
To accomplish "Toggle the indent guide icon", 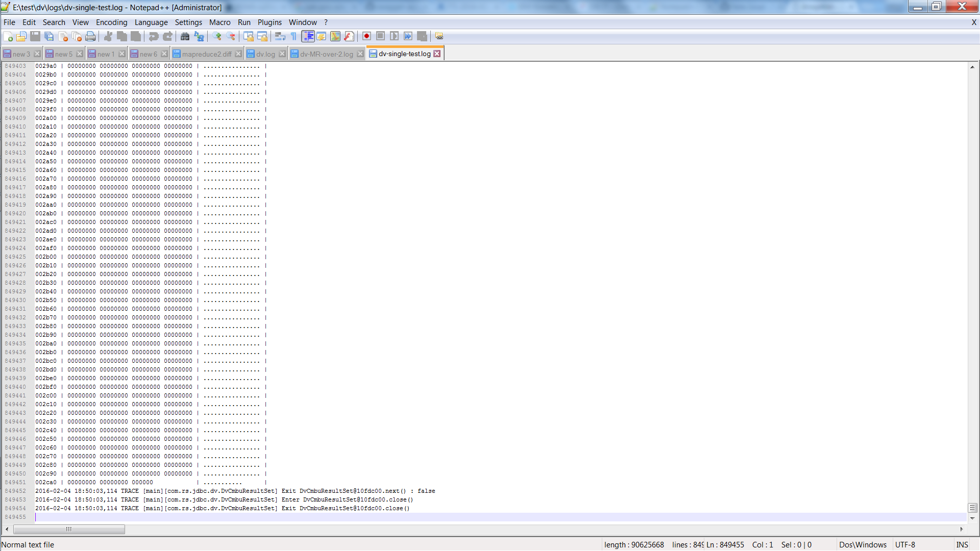I will [x=308, y=36].
